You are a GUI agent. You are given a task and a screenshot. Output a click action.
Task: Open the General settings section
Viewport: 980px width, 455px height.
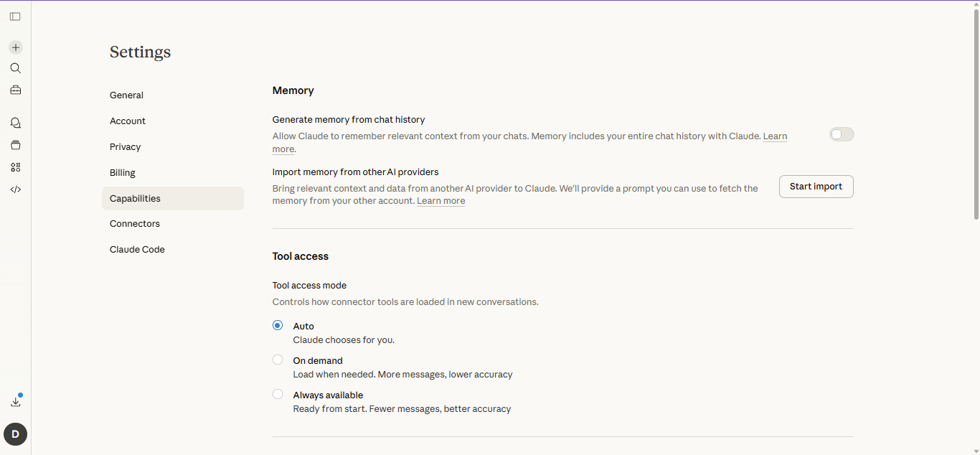click(173, 95)
